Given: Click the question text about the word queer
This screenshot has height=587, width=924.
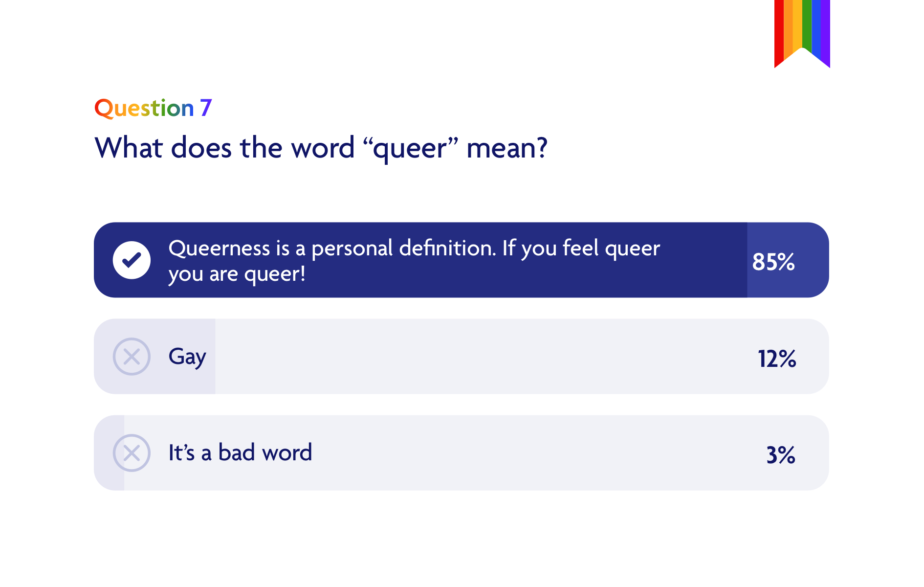Looking at the screenshot, I should (321, 148).
